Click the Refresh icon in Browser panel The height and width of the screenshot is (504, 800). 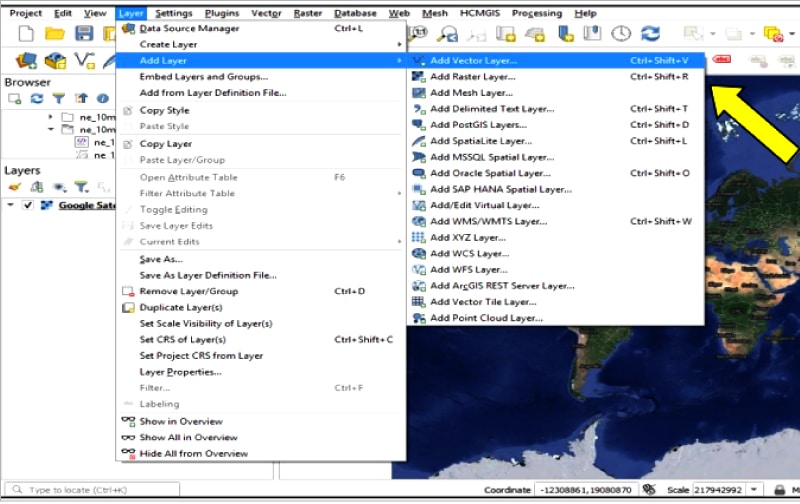[37, 99]
